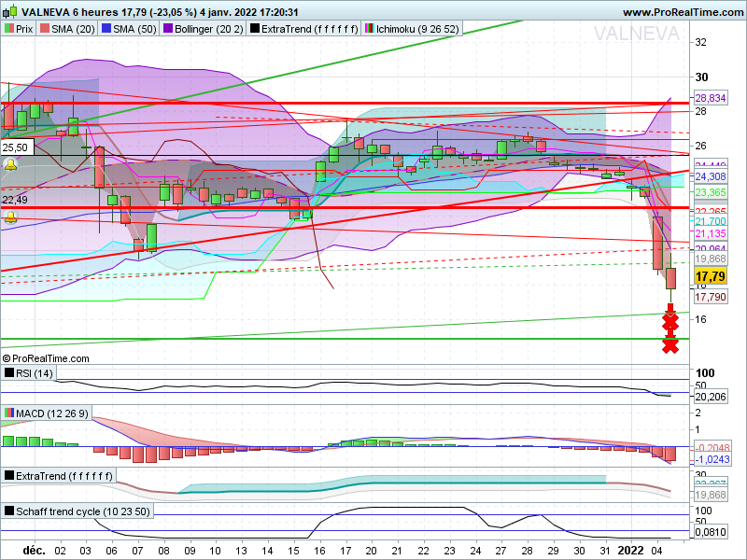Click the 28,834 purple Bollinger value
Image resolution: width=747 pixels, height=560 pixels.
[x=711, y=98]
